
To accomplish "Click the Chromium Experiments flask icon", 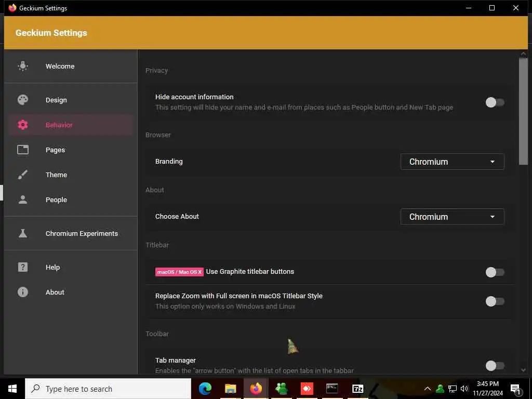I will (23, 233).
